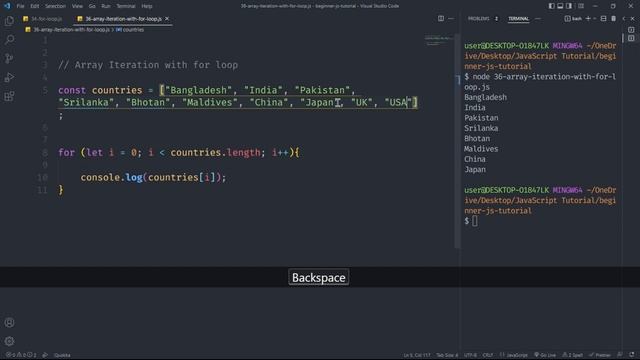Split the terminal pane

(603, 18)
